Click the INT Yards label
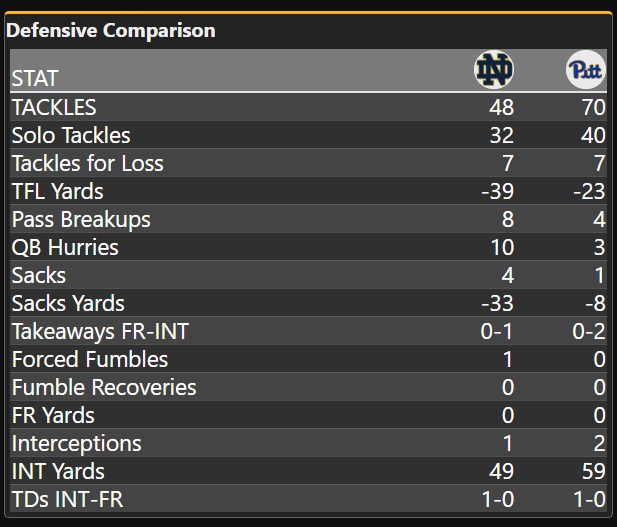The width and height of the screenshot is (617, 527). pyautogui.click(x=58, y=471)
